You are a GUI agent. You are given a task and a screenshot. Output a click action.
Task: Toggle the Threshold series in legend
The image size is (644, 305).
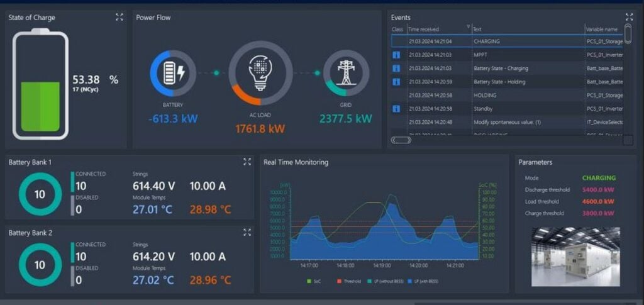pyautogui.click(x=349, y=281)
